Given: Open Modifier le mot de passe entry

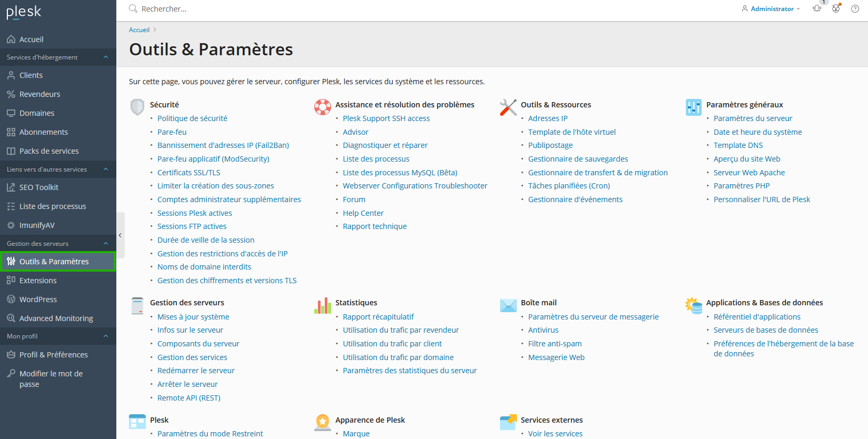Looking at the screenshot, I should pos(58,379).
